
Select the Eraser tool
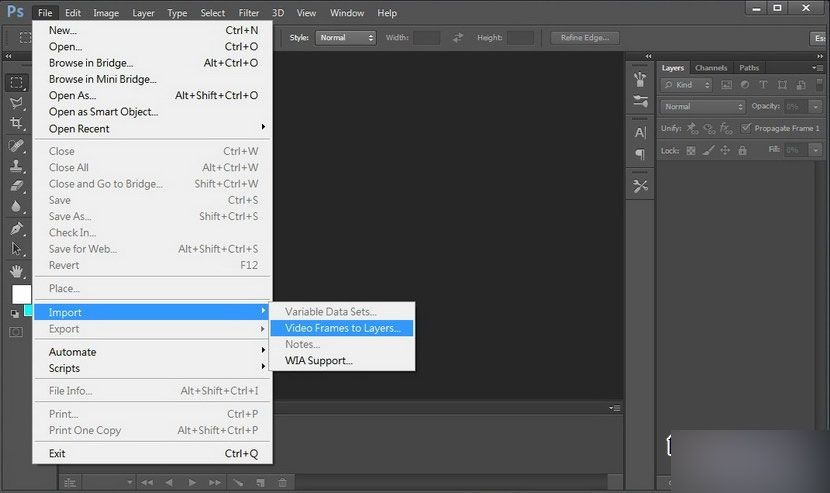[16, 186]
